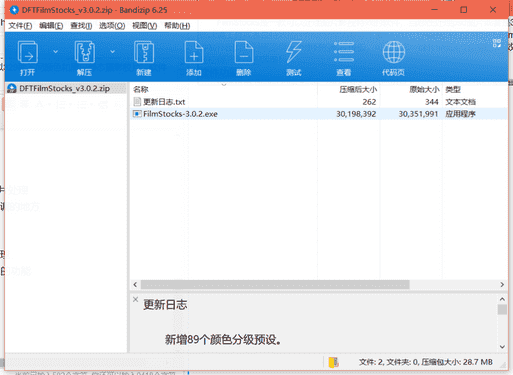Select FilmStocks-3.0.2.exe in file list
The image size is (513, 375).
click(x=318, y=114)
